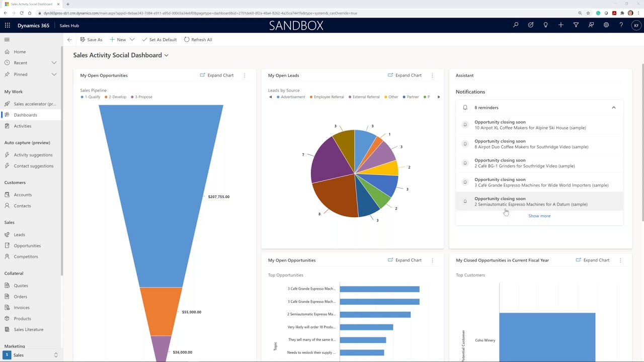Open reminder for A Datum espresso machines
The image size is (644, 362).
539,201
